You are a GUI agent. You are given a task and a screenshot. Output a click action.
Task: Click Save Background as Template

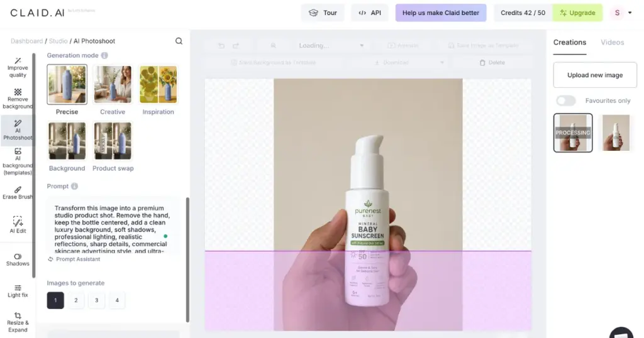[274, 63]
